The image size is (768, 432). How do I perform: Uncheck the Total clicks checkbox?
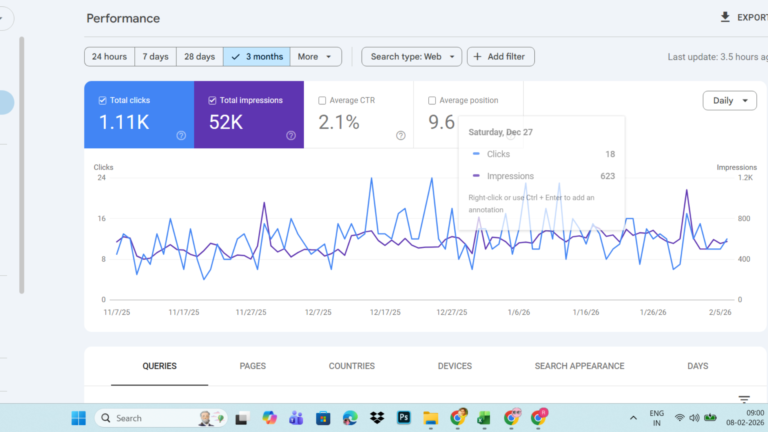tap(103, 100)
